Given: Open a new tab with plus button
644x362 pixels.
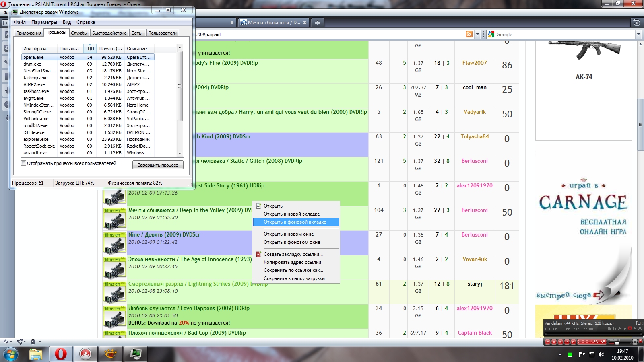Looking at the screenshot, I should (x=317, y=23).
